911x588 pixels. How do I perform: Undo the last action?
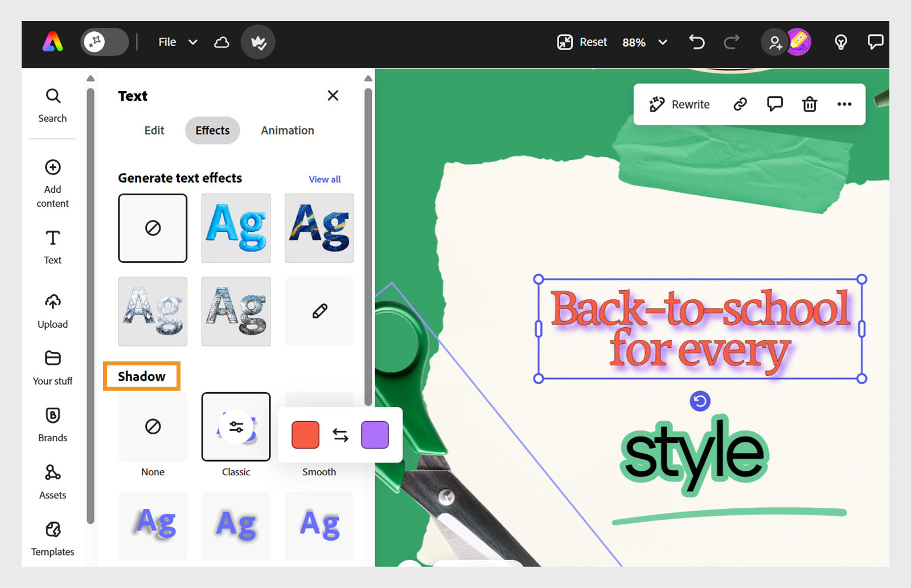(x=696, y=42)
